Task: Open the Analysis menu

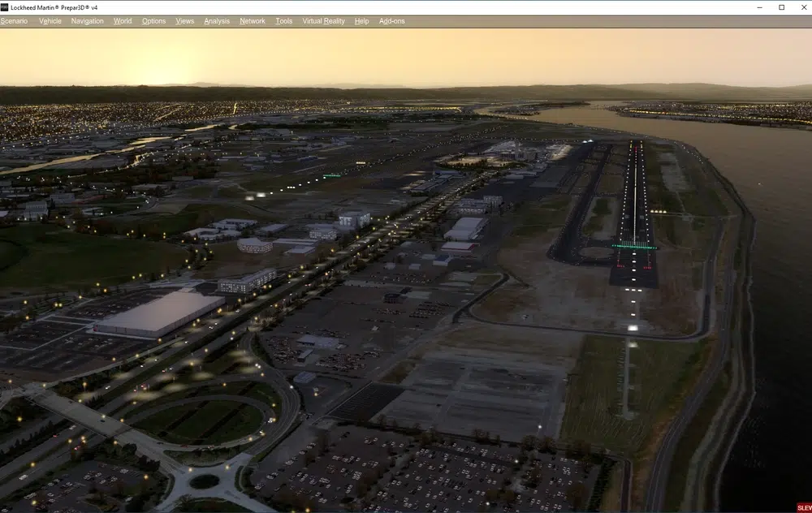Action: tap(217, 21)
